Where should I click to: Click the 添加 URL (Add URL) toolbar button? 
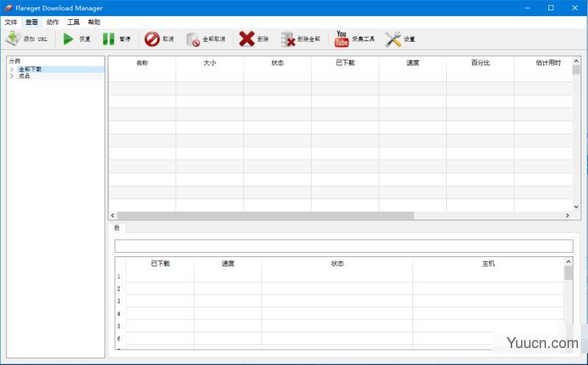(x=26, y=39)
